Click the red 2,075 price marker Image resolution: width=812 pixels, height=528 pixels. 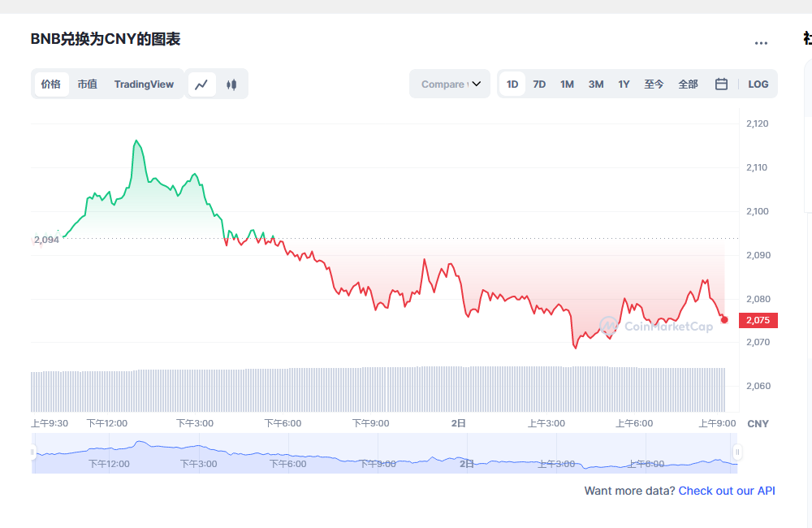[758, 320]
